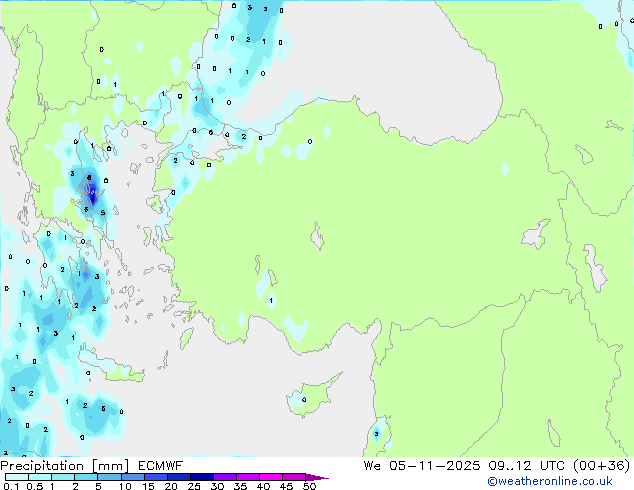Pick the 15–20 mm legend color swatch

[x=155, y=477]
